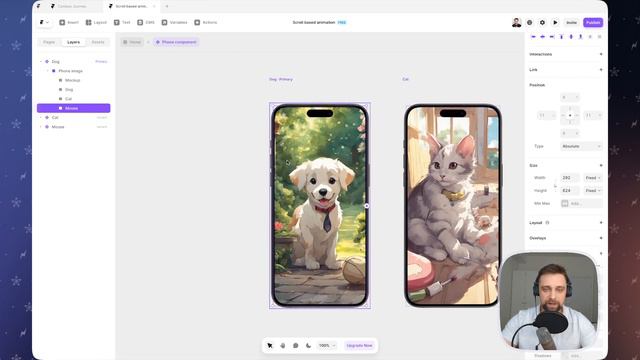Switch to the first project browser tab

tap(73, 6)
